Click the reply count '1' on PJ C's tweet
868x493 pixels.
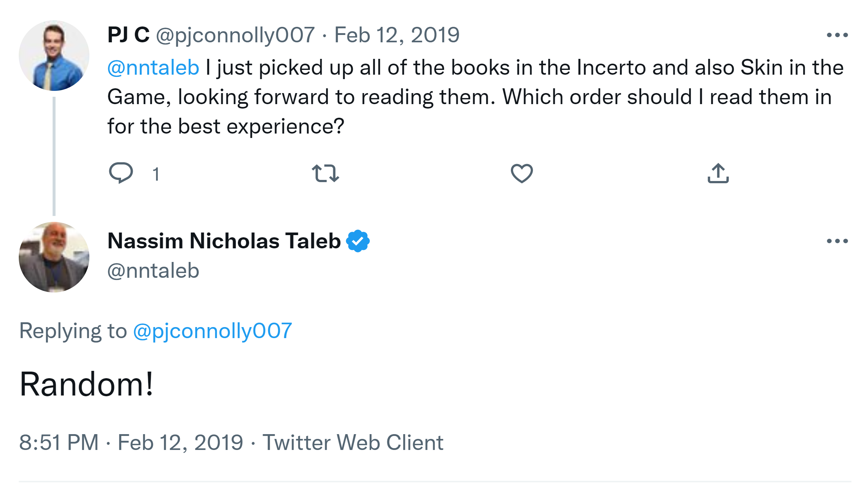[x=156, y=174]
